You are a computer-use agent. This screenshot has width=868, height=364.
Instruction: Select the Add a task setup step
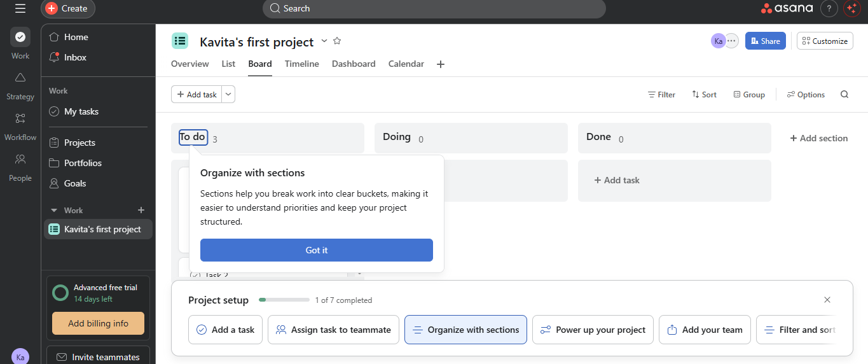click(225, 330)
